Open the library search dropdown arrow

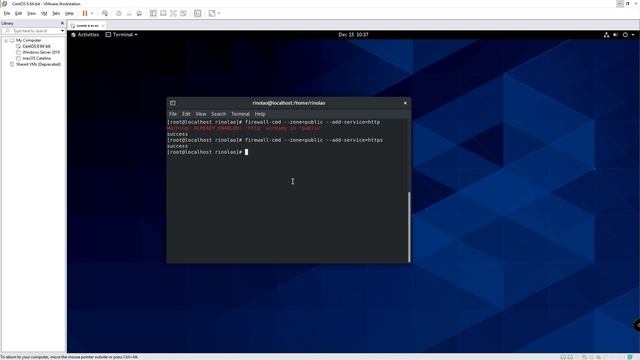62,31
